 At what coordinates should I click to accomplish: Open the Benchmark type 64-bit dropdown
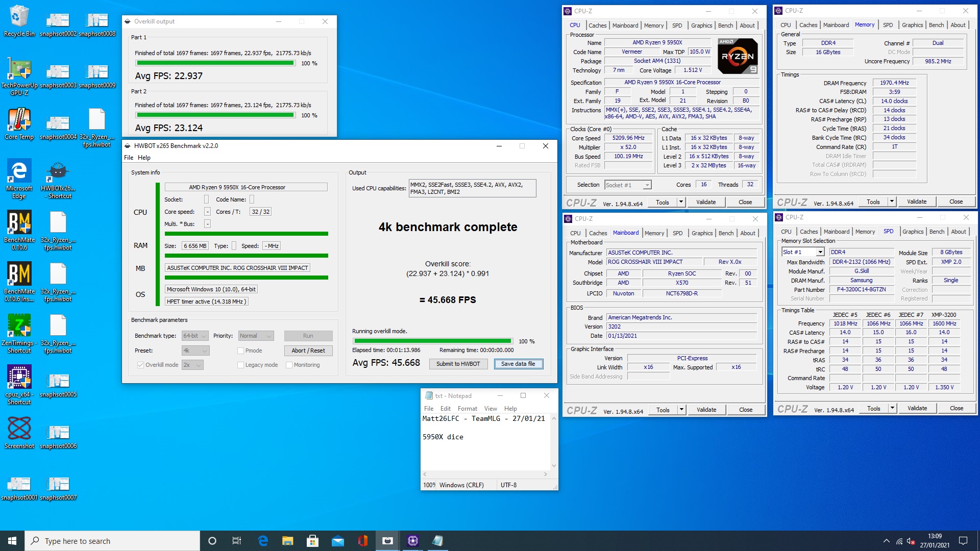pos(195,336)
